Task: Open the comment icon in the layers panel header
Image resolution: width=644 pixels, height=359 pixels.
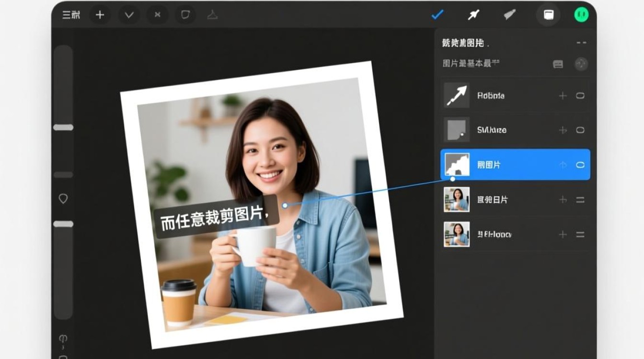Action: [557, 64]
